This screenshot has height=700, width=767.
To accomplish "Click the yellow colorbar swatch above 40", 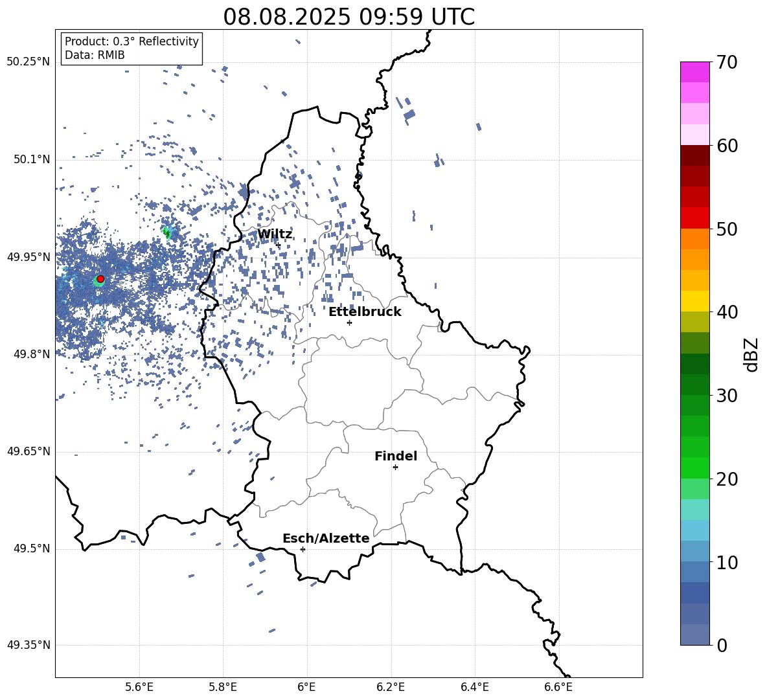I will coord(695,301).
